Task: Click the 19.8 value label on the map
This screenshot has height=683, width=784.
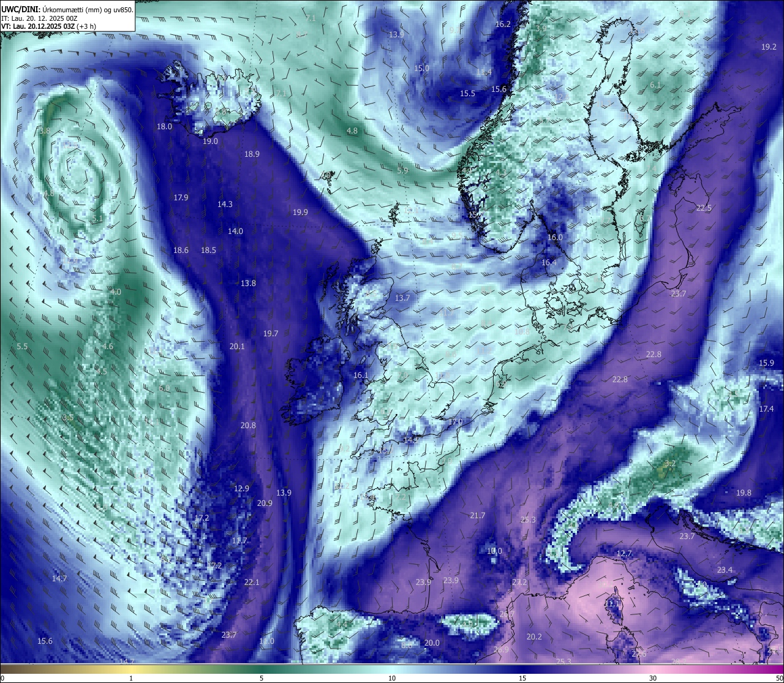Action: click(x=744, y=493)
